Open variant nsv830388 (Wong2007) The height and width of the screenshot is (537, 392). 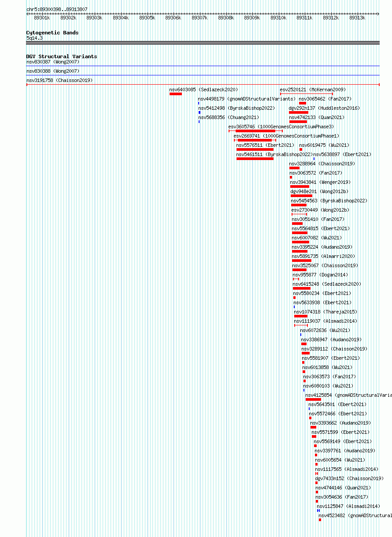point(53,71)
